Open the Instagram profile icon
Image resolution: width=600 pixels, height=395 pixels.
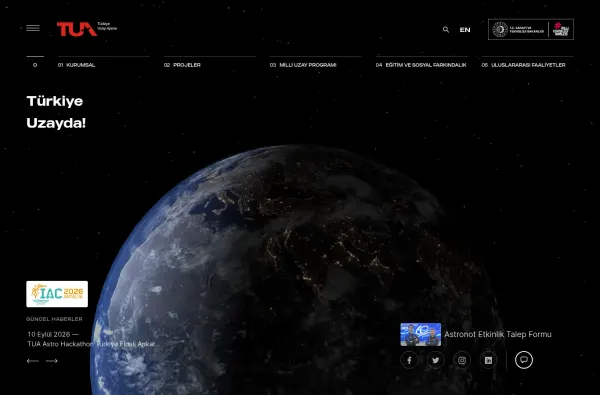pyautogui.click(x=462, y=360)
